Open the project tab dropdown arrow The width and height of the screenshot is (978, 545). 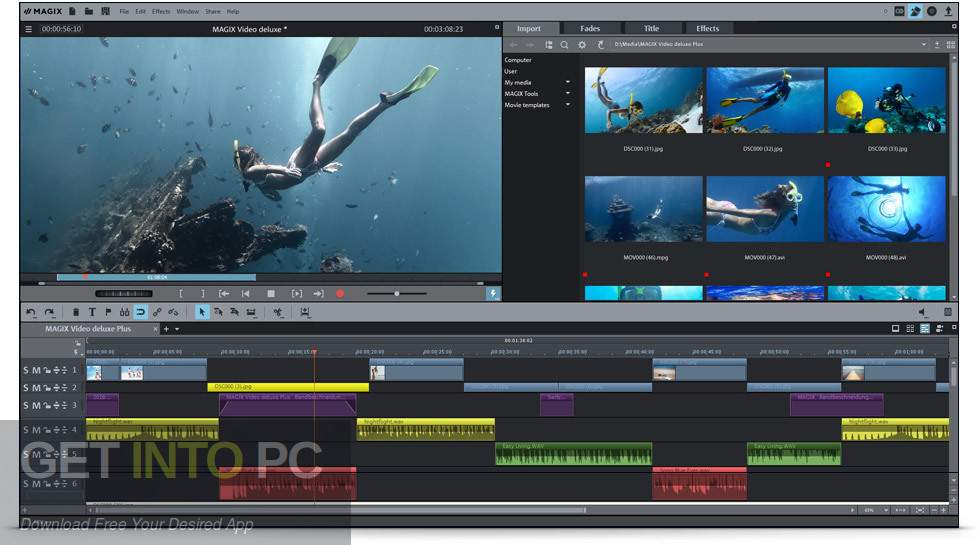click(177, 329)
